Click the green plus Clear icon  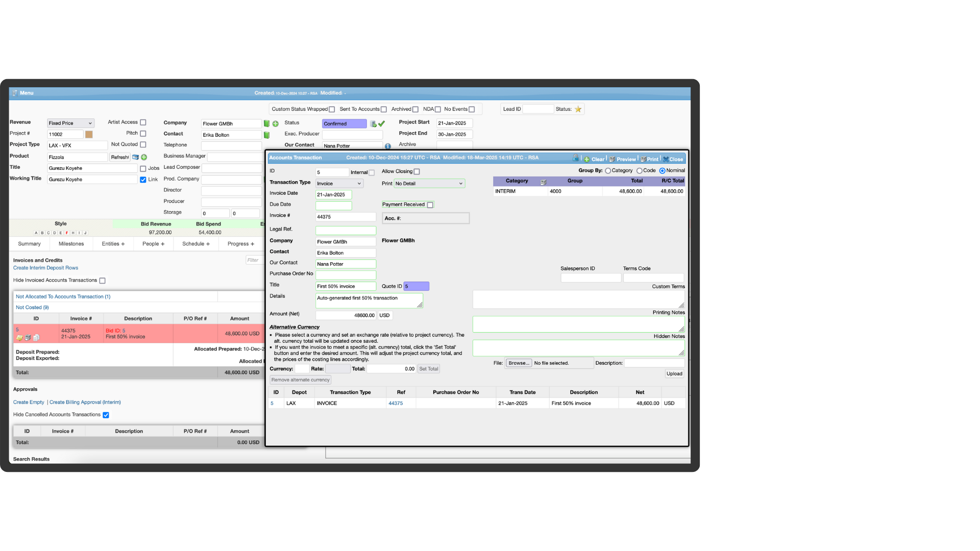587,159
